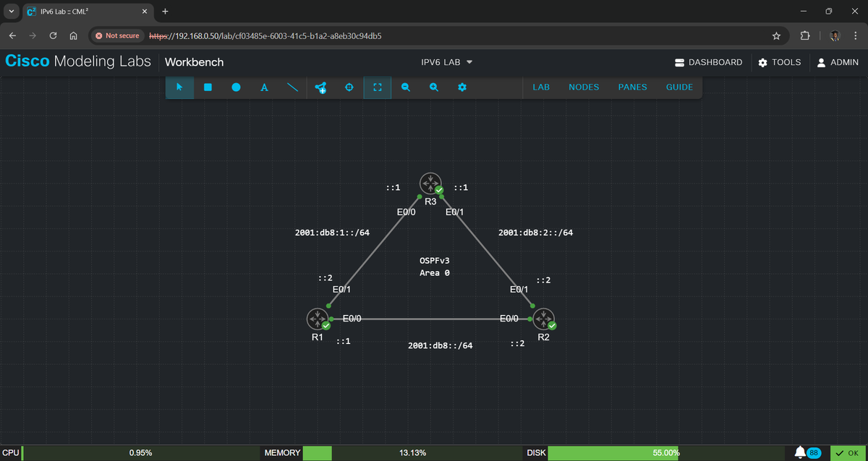
Task: Open the ADMIN user menu
Action: [x=837, y=62]
